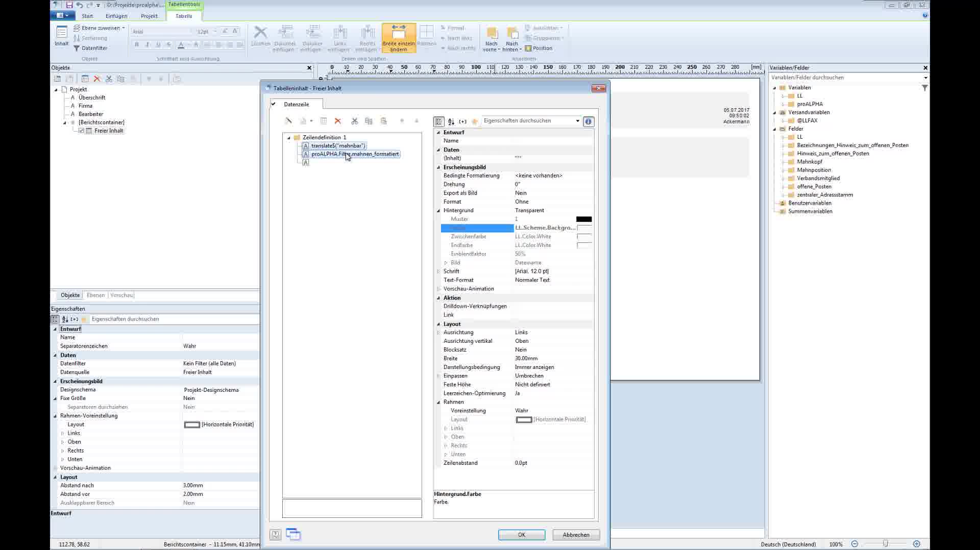The width and height of the screenshot is (980, 550).
Task: Click the save icon in title bar
Action: point(69,5)
